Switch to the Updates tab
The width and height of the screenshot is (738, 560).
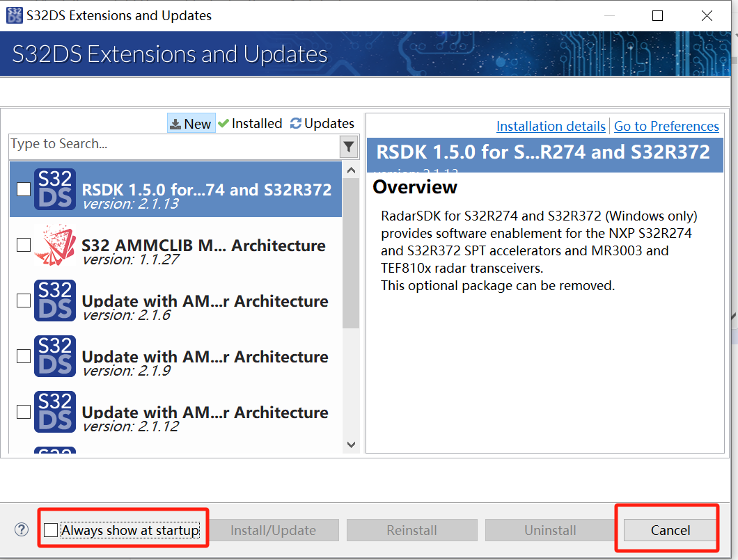[x=322, y=123]
